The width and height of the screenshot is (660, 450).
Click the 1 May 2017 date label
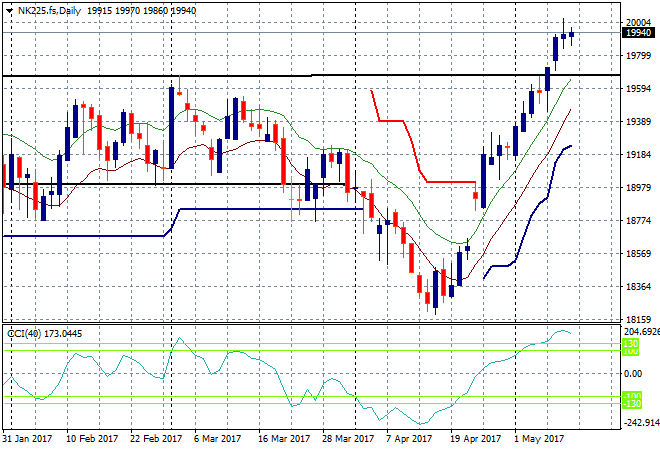(x=539, y=439)
